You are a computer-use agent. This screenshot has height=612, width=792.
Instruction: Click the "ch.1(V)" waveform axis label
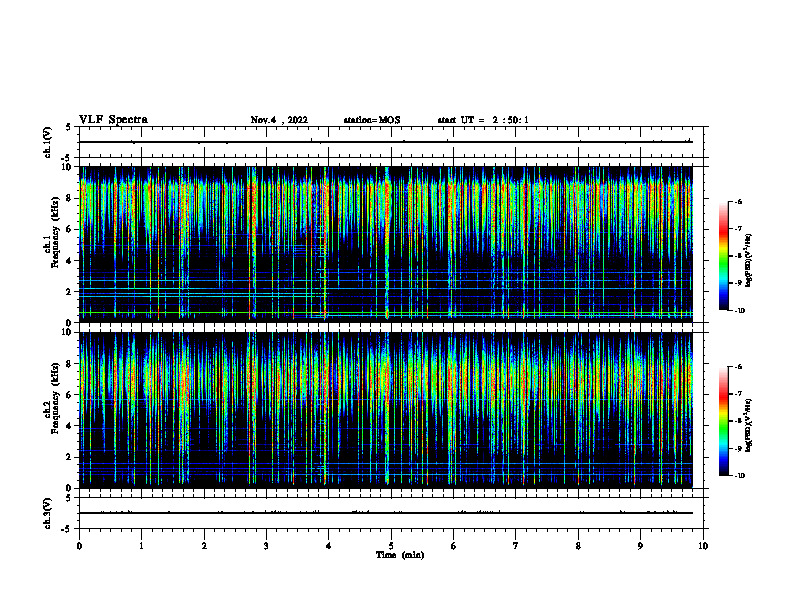(x=47, y=142)
